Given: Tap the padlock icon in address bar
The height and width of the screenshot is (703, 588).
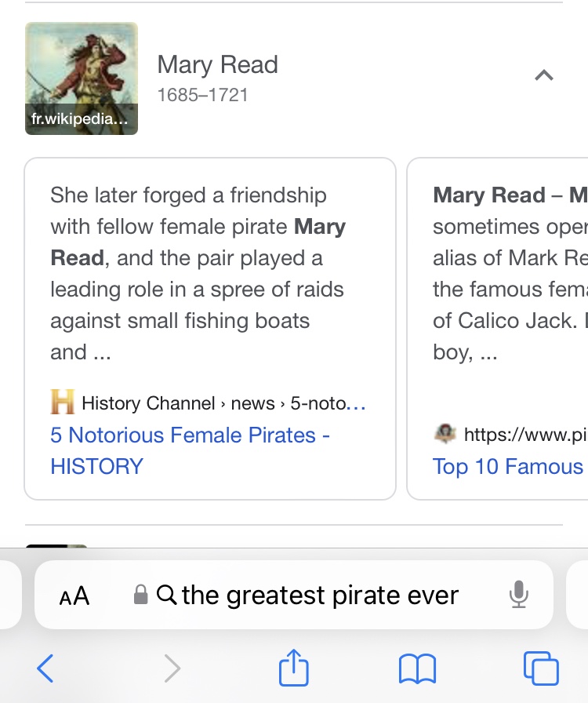Looking at the screenshot, I should pyautogui.click(x=141, y=595).
